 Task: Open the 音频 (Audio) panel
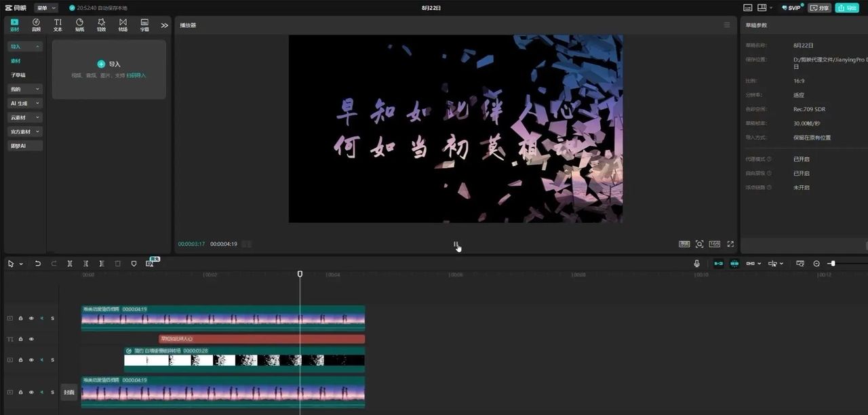coord(35,25)
